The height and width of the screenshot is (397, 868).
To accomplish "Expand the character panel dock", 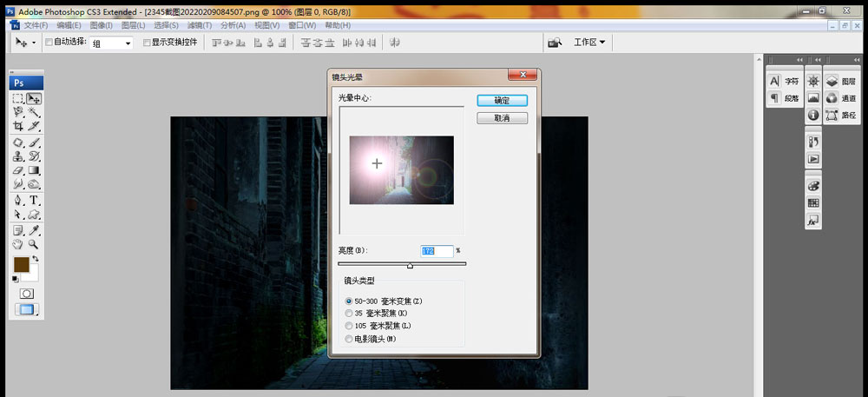I will (x=799, y=60).
